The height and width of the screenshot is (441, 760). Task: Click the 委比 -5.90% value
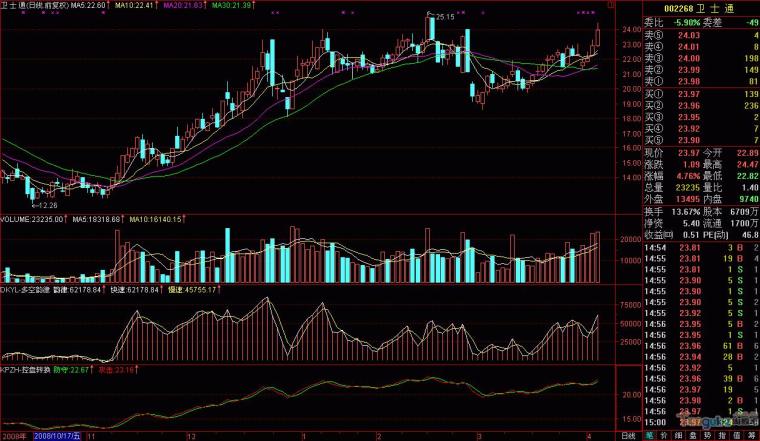pyautogui.click(x=686, y=22)
